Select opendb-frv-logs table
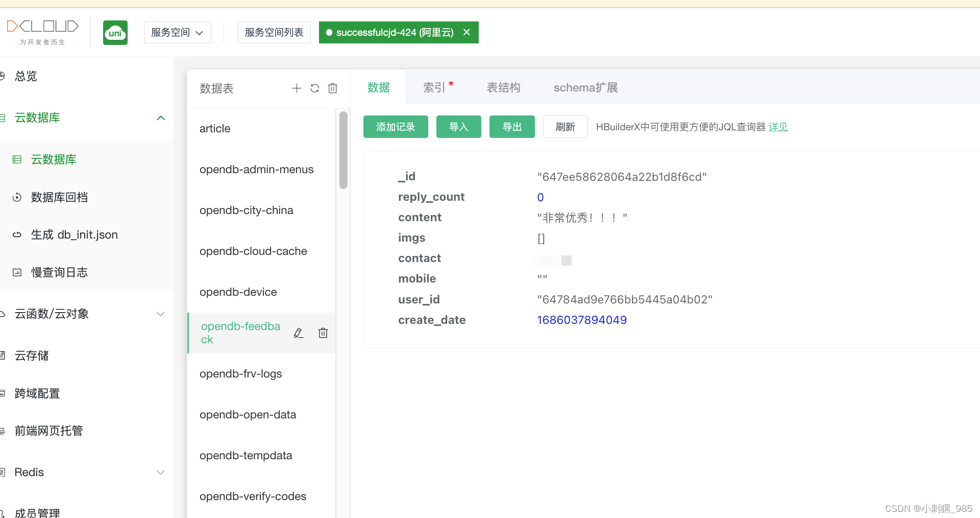980x518 pixels. point(261,374)
